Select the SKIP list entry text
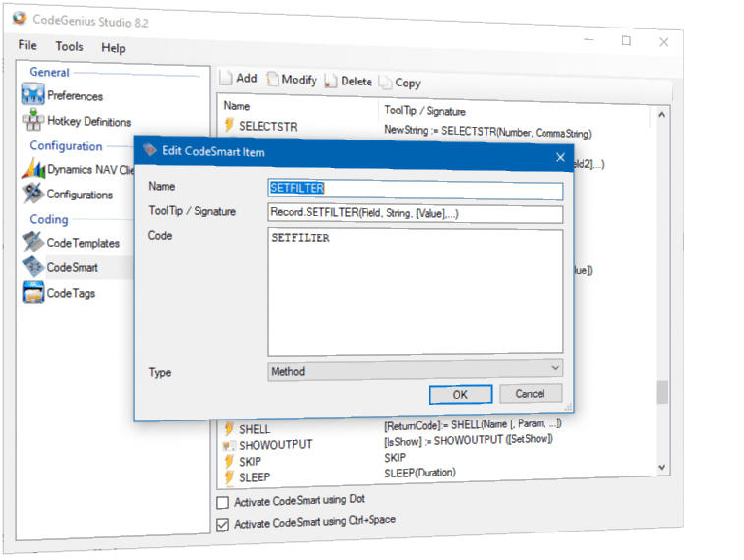Image resolution: width=744 pixels, height=560 pixels. pos(250,462)
